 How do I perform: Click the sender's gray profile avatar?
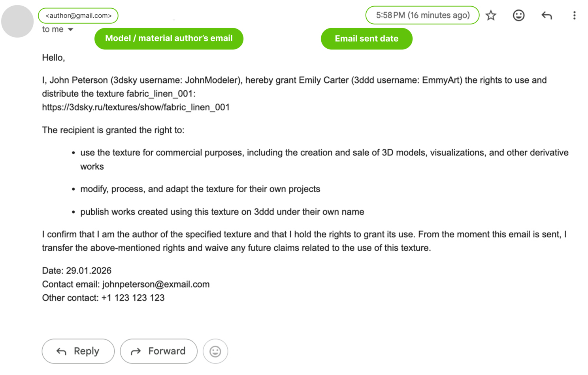click(x=17, y=21)
